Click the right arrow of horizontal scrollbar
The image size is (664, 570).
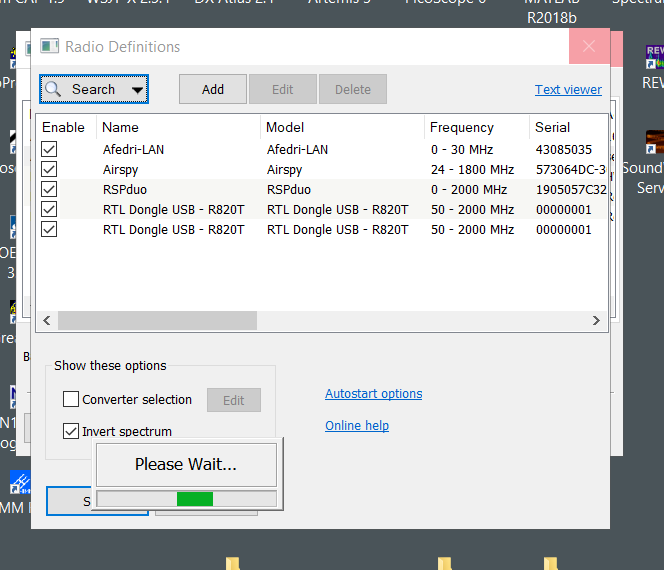click(x=597, y=321)
